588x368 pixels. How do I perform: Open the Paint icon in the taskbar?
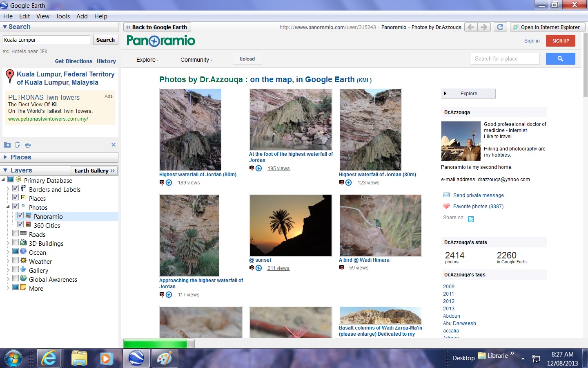(165, 359)
